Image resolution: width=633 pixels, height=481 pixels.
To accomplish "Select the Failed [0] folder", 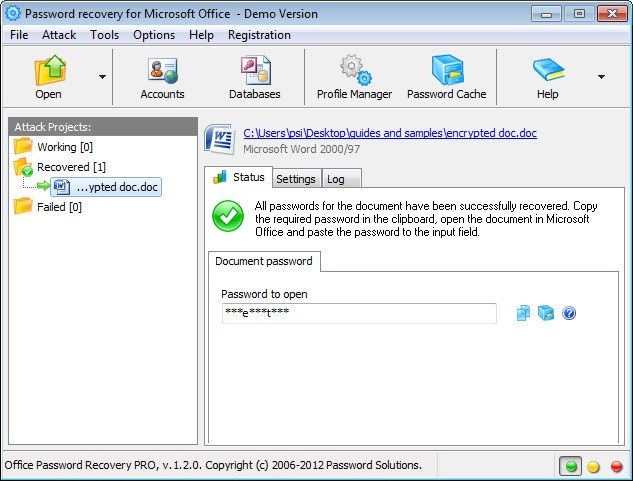I will pos(48,207).
